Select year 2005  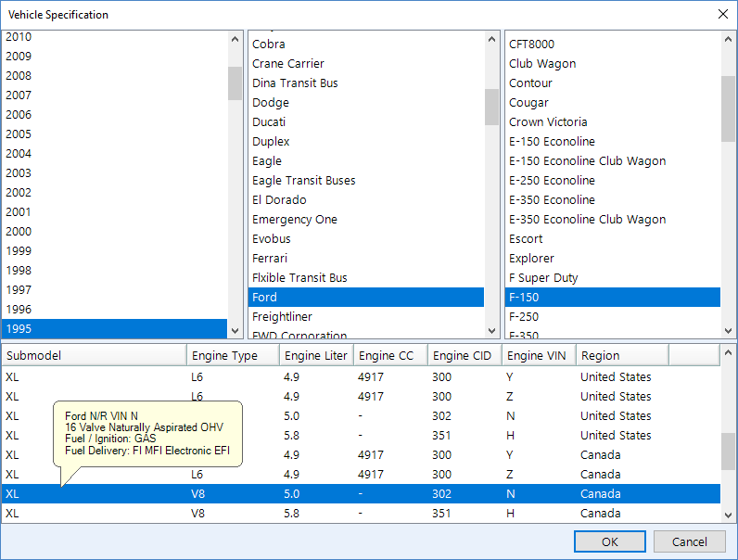click(114, 134)
